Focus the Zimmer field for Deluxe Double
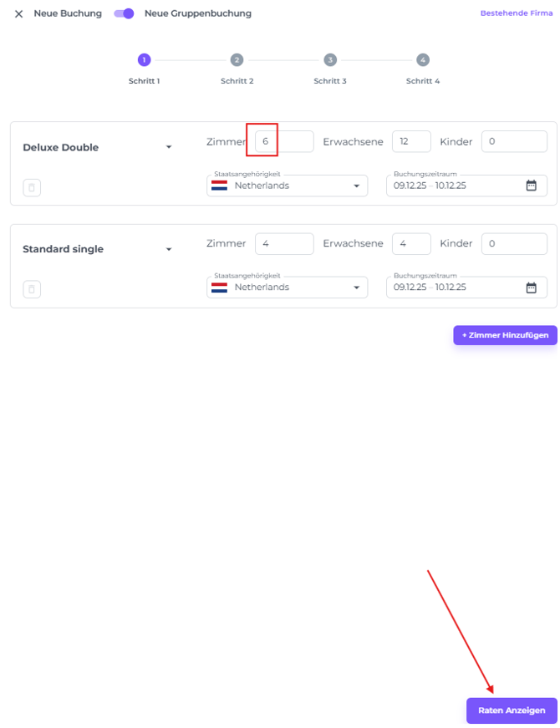This screenshot has width=560, height=728. (283, 142)
